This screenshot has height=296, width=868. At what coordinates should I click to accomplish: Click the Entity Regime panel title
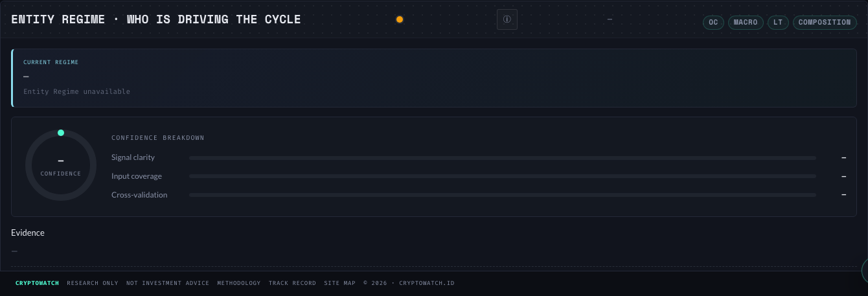[x=156, y=19]
